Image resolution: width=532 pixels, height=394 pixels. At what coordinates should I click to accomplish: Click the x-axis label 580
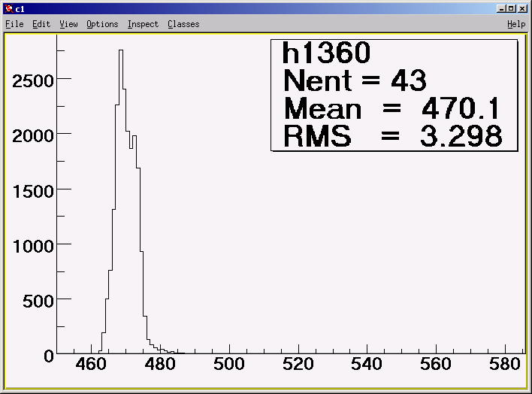pos(505,364)
